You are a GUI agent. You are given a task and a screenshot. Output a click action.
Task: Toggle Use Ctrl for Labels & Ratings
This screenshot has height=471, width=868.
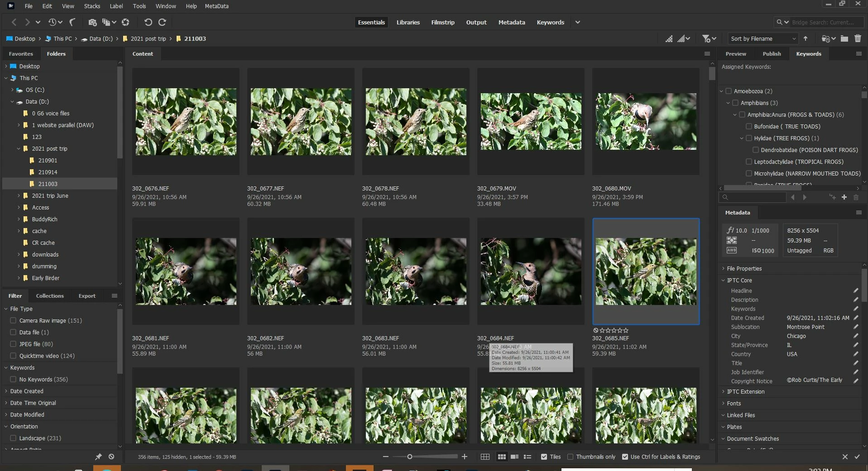(x=625, y=457)
